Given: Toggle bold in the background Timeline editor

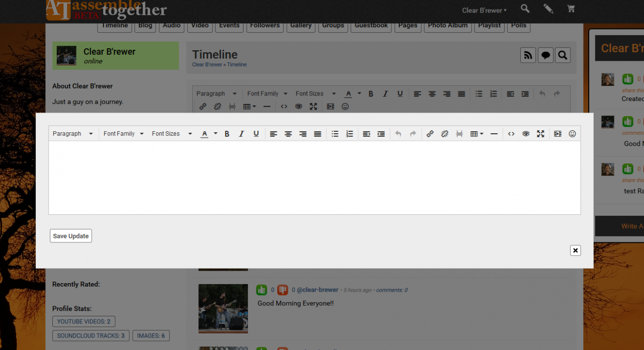Looking at the screenshot, I should (371, 94).
